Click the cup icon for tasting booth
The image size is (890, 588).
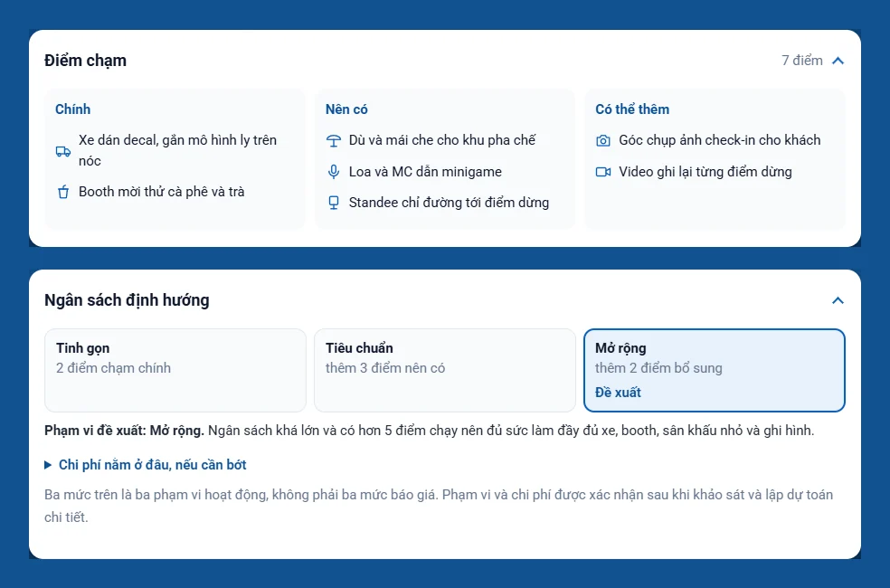(x=63, y=192)
